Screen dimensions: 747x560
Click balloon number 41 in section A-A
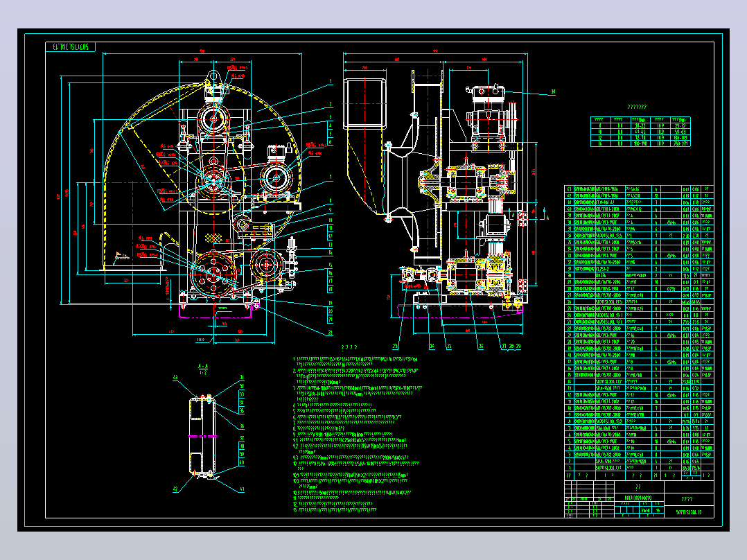pyautogui.click(x=242, y=489)
